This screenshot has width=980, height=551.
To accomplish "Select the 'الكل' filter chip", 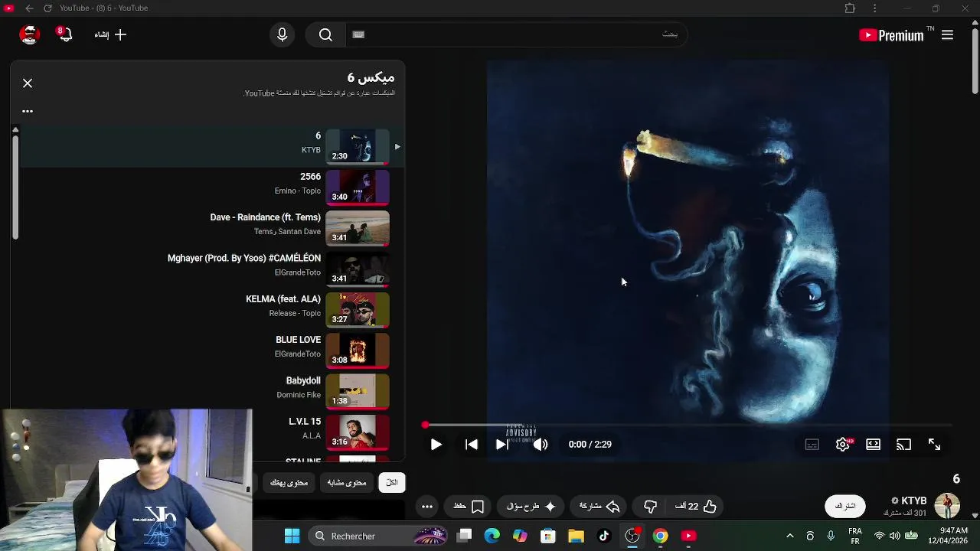I will 392,482.
